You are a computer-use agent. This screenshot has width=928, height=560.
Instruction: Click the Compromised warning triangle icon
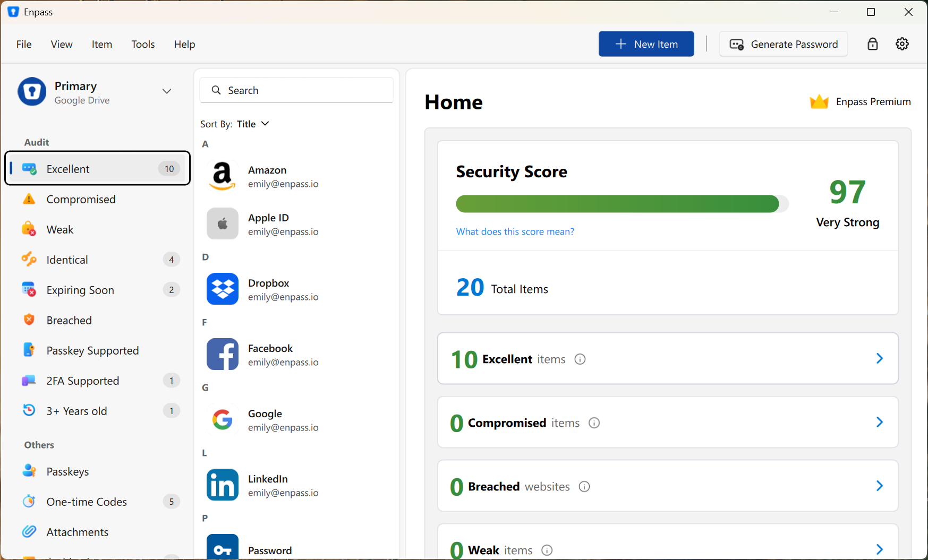coord(29,199)
